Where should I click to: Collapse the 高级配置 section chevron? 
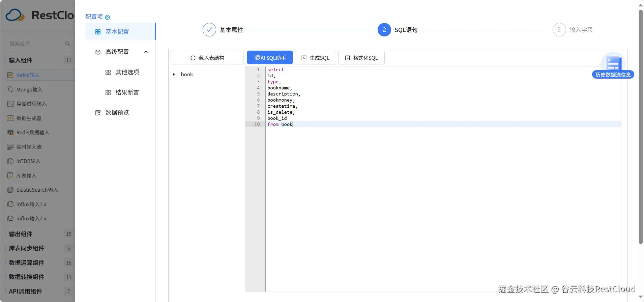click(x=146, y=52)
